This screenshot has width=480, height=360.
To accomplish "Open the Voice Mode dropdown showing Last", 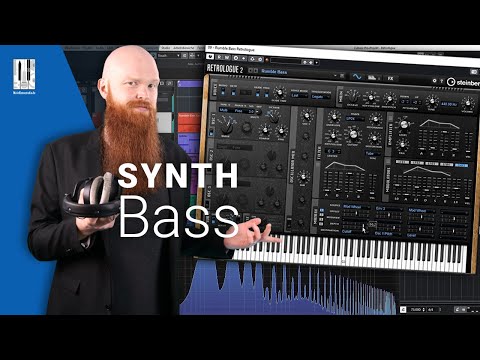I will [x=299, y=95].
